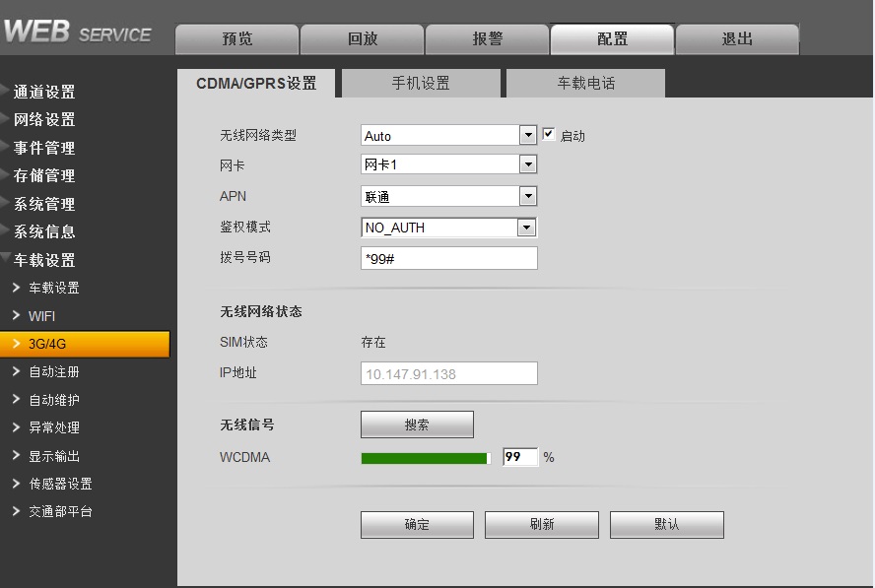Open the 车载电话 tab
This screenshot has width=875, height=588.
(585, 84)
